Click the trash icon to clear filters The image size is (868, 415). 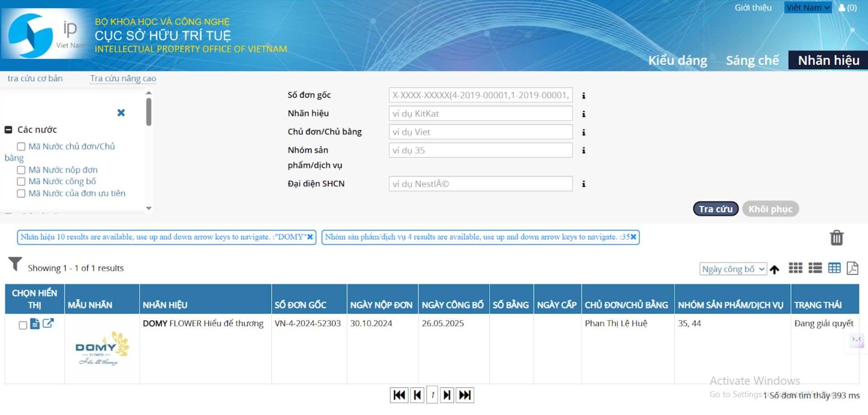click(836, 238)
